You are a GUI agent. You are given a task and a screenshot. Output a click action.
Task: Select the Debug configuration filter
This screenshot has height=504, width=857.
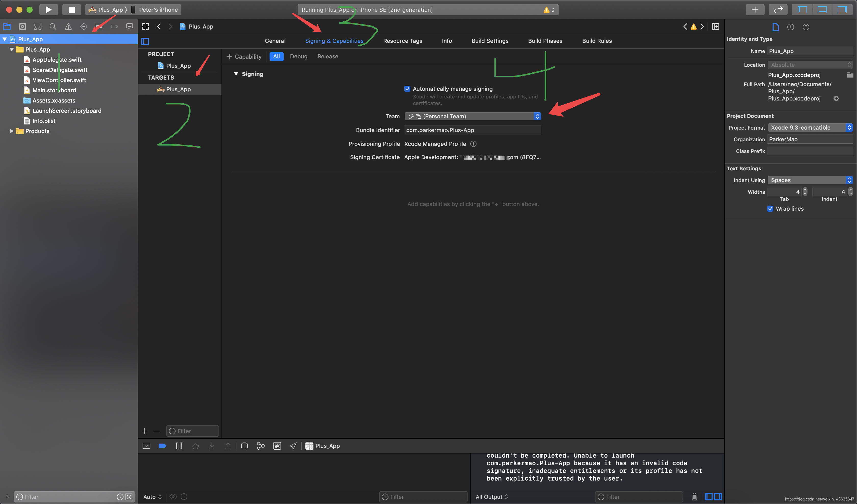pos(298,56)
